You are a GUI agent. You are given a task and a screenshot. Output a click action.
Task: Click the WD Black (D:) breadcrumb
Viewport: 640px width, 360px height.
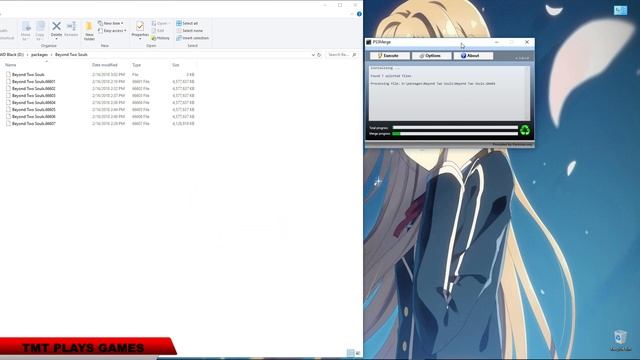pyautogui.click(x=12, y=54)
